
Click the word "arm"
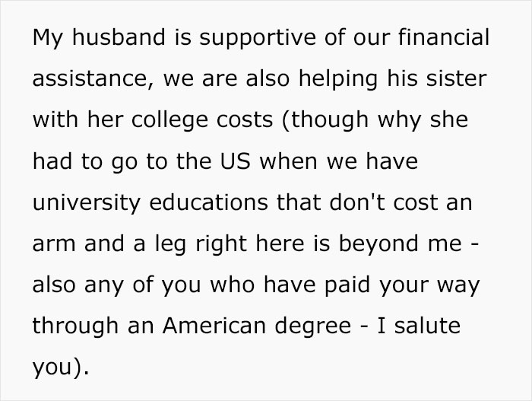point(51,245)
